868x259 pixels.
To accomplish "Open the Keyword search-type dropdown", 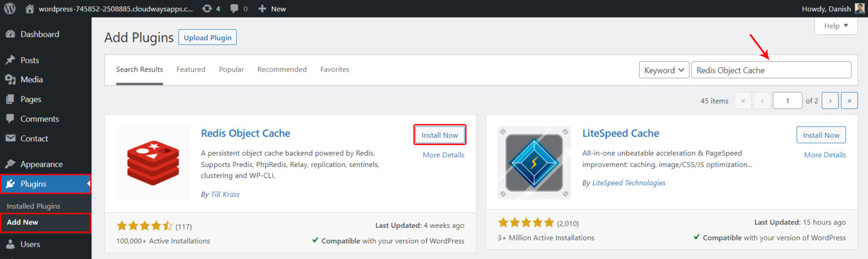I will [664, 70].
